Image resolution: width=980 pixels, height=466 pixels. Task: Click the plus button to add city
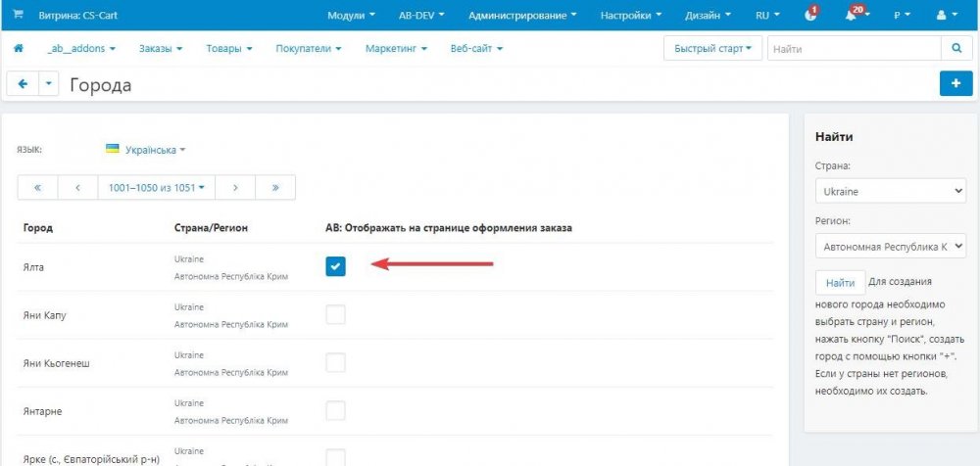tap(955, 84)
